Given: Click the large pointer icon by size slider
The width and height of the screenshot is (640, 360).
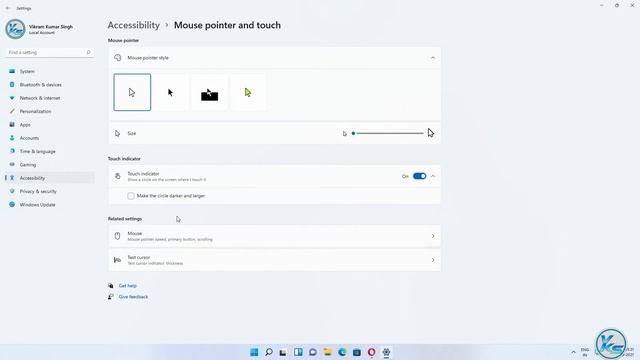Looking at the screenshot, I should point(431,133).
